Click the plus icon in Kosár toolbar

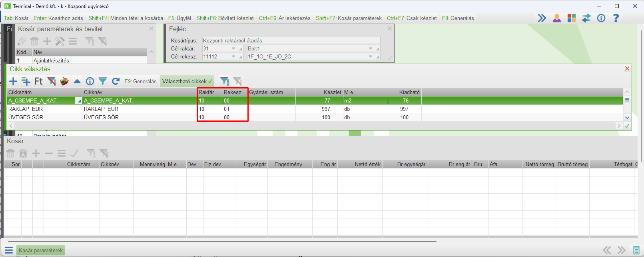36,153
